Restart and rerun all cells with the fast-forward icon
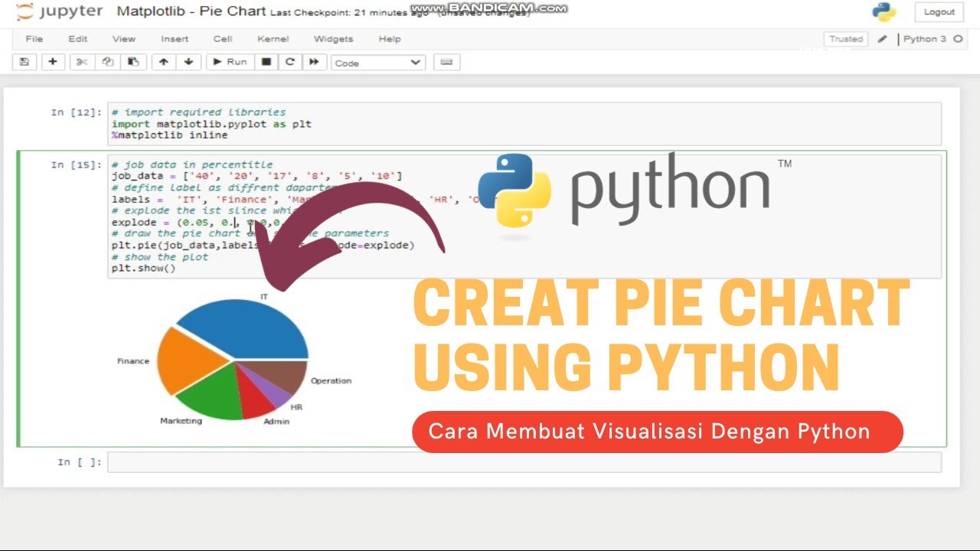 (x=313, y=62)
